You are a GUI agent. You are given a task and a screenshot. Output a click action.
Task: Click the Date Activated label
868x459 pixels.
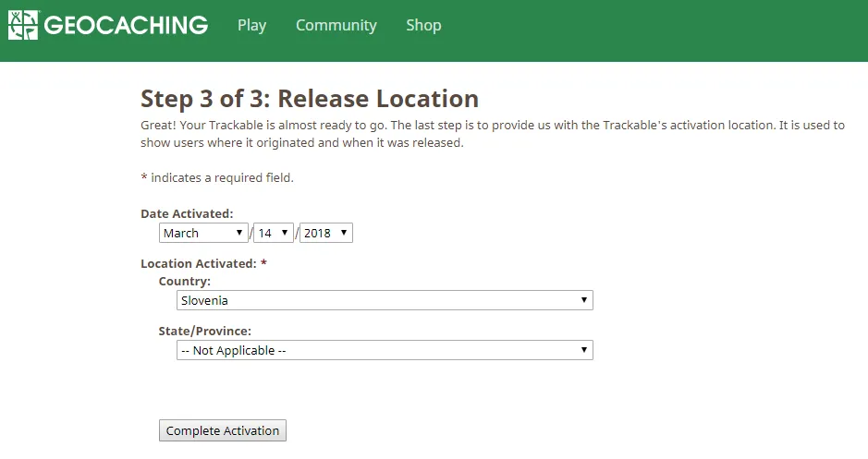(x=187, y=213)
